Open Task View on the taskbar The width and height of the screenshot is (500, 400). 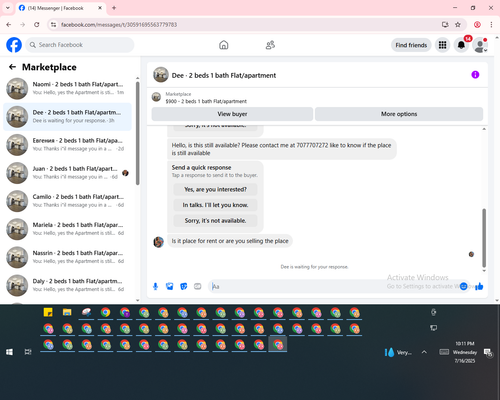(x=28, y=352)
